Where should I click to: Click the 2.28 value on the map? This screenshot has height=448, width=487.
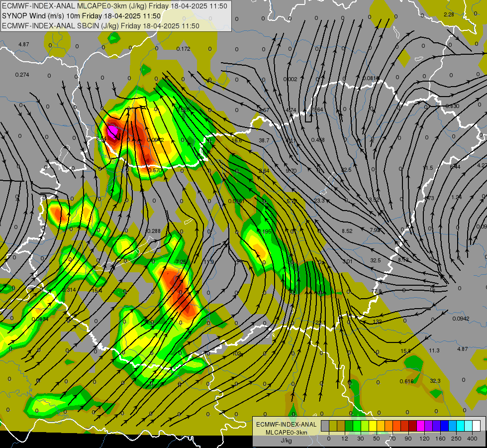[449, 14]
